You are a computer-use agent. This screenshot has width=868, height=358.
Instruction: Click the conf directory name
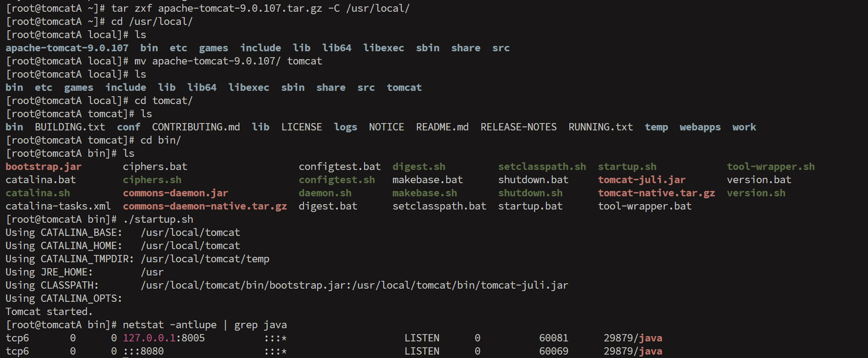coord(129,127)
